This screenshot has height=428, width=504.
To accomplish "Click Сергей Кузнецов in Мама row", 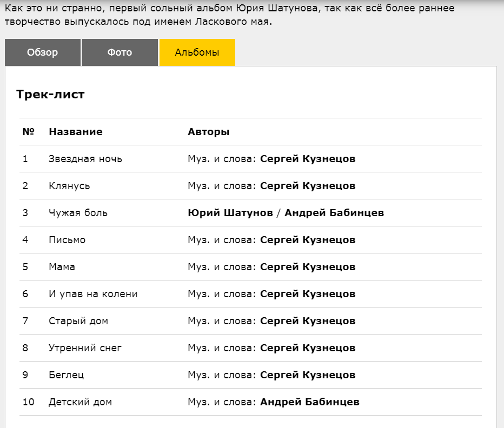I will 308,267.
